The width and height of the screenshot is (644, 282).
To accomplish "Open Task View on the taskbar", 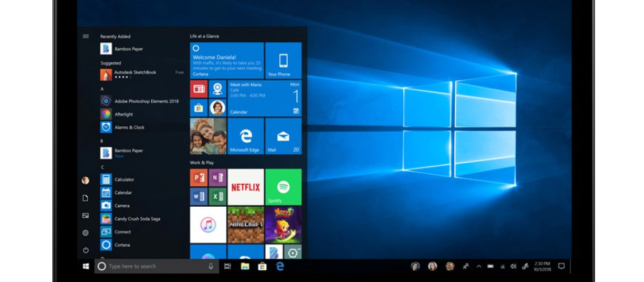I will tap(227, 267).
